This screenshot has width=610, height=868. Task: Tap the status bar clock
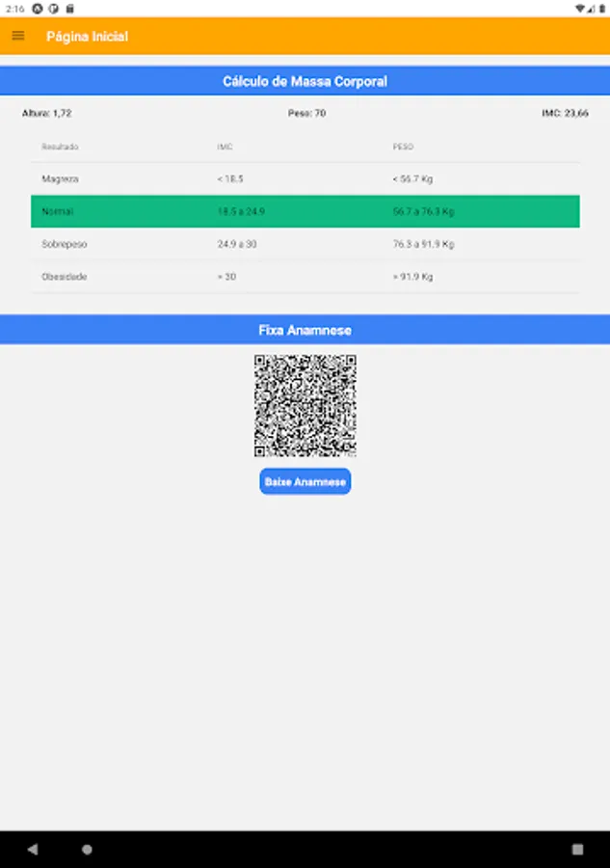point(14,9)
